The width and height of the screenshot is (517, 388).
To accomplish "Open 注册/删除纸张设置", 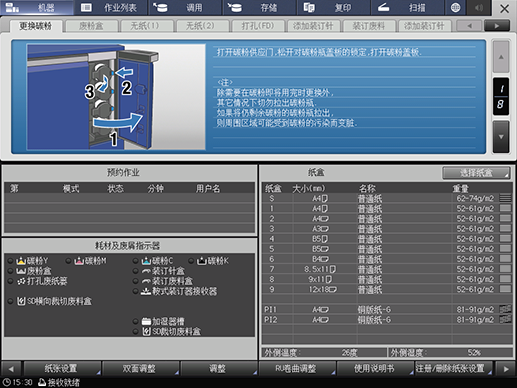I will pos(454,368).
